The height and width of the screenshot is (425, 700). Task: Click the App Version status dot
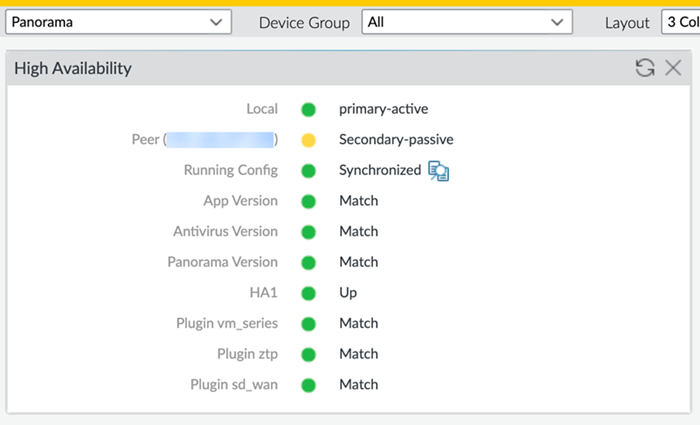[x=308, y=201]
